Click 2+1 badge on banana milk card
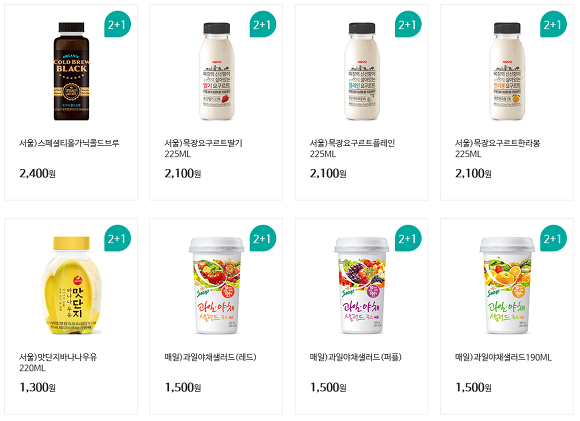 (x=117, y=239)
